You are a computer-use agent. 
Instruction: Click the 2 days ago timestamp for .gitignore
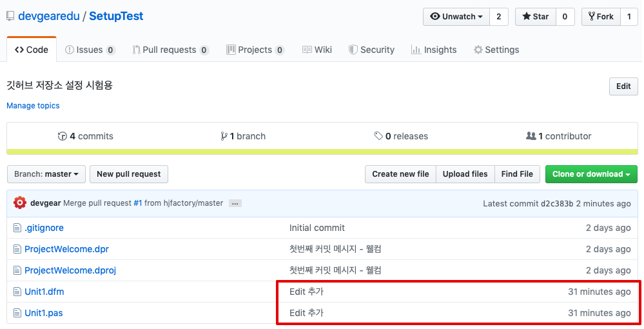(609, 228)
